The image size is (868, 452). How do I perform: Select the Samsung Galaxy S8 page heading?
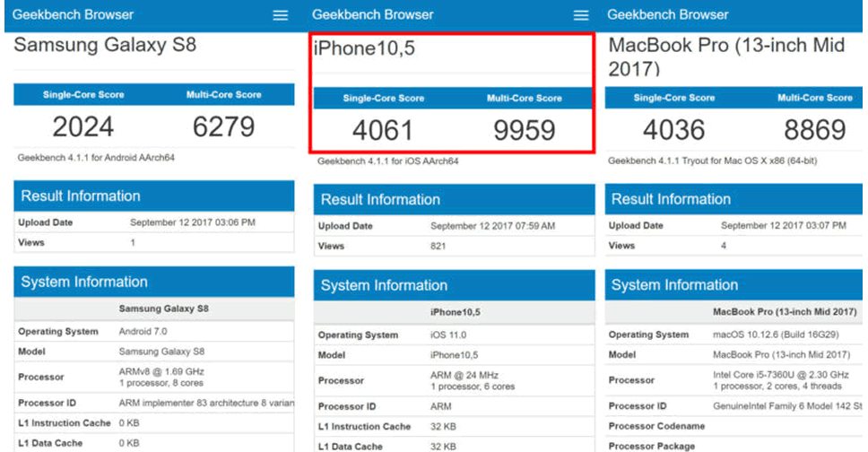tap(105, 45)
